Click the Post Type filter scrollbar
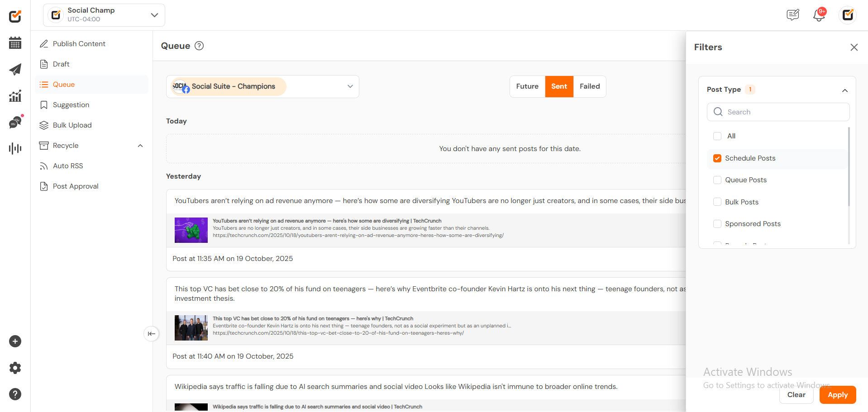 849,167
